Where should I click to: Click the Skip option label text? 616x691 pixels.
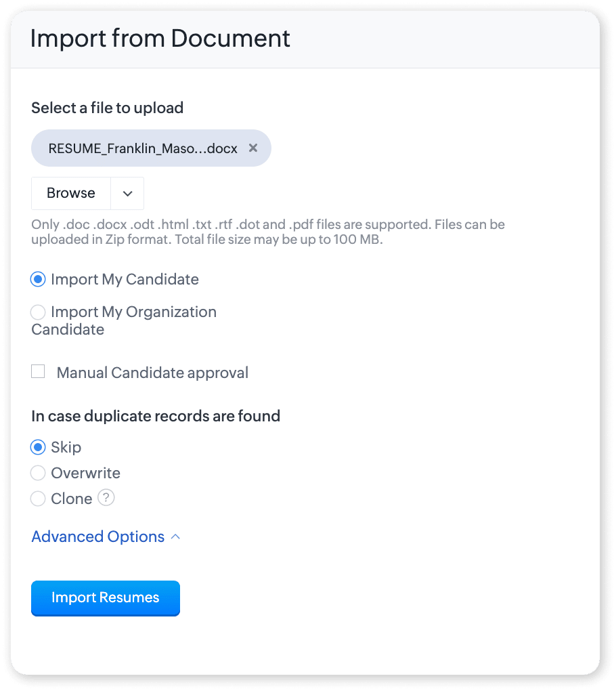(x=66, y=447)
